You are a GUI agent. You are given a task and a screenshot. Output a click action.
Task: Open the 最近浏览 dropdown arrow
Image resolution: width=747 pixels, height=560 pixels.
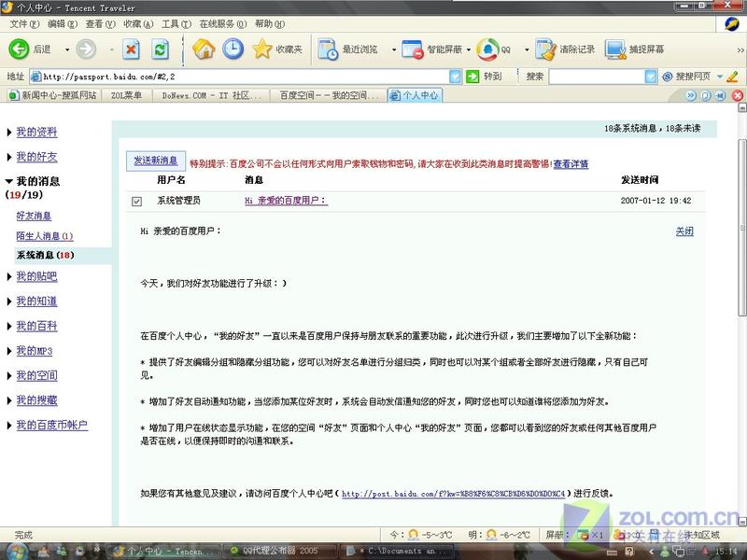pos(394,49)
